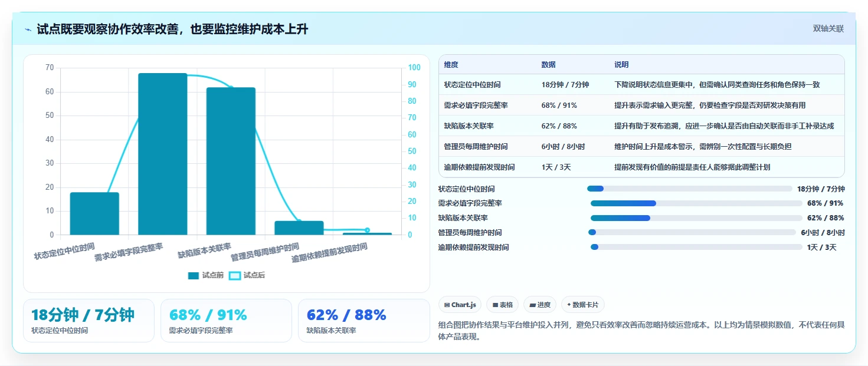
Task: Click progress bar for 需求必填字段完整率
Action: click(x=696, y=203)
